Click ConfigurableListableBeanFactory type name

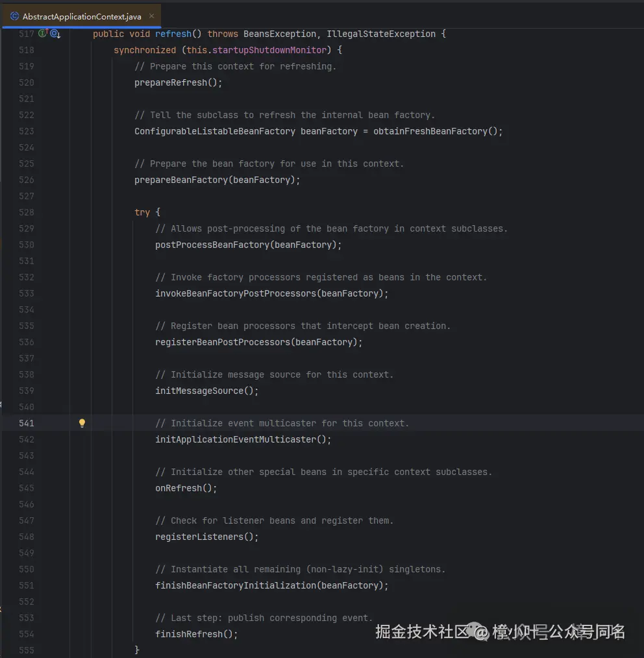(214, 131)
